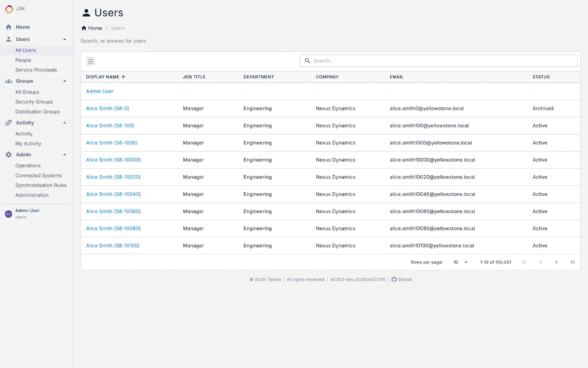Image resolution: width=588 pixels, height=368 pixels.
Task: Click the AU user avatar
Action: (8, 214)
